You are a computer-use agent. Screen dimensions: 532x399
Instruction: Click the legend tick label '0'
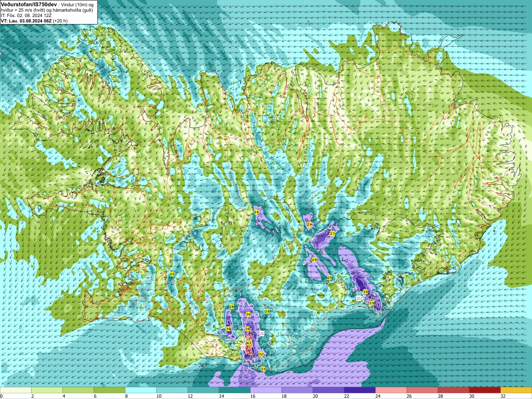(1, 396)
